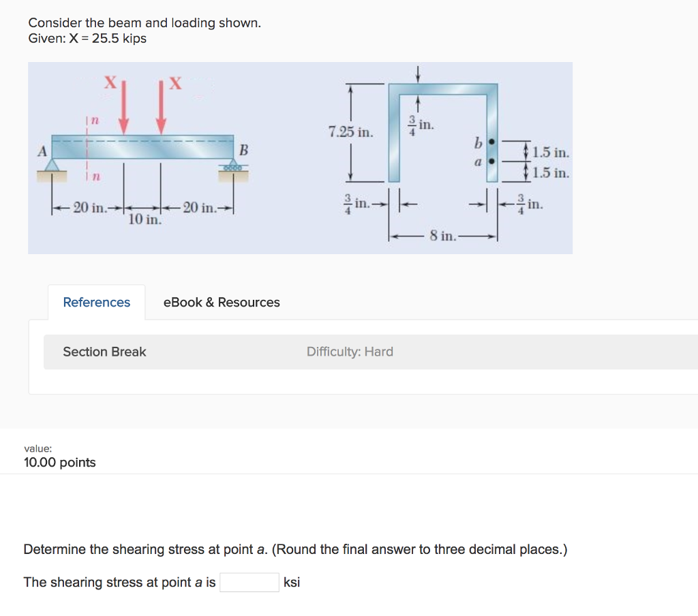Select the 7.25 in. dimension label

350,133
